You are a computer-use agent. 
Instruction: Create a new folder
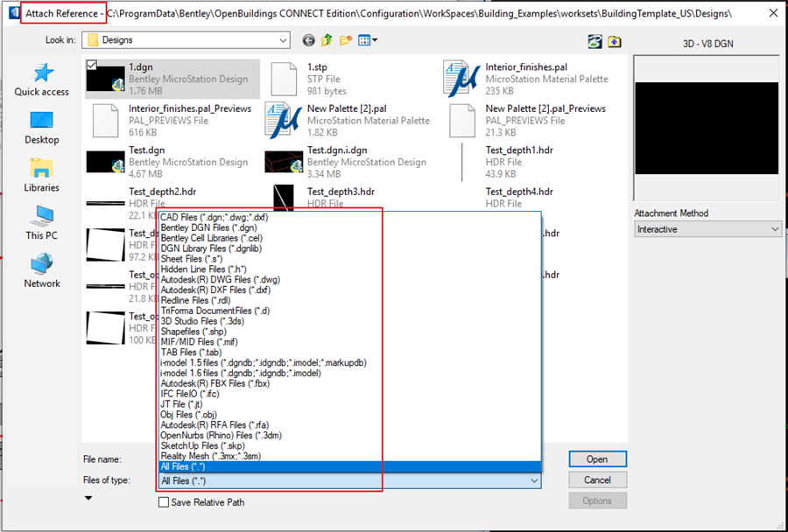[x=345, y=40]
